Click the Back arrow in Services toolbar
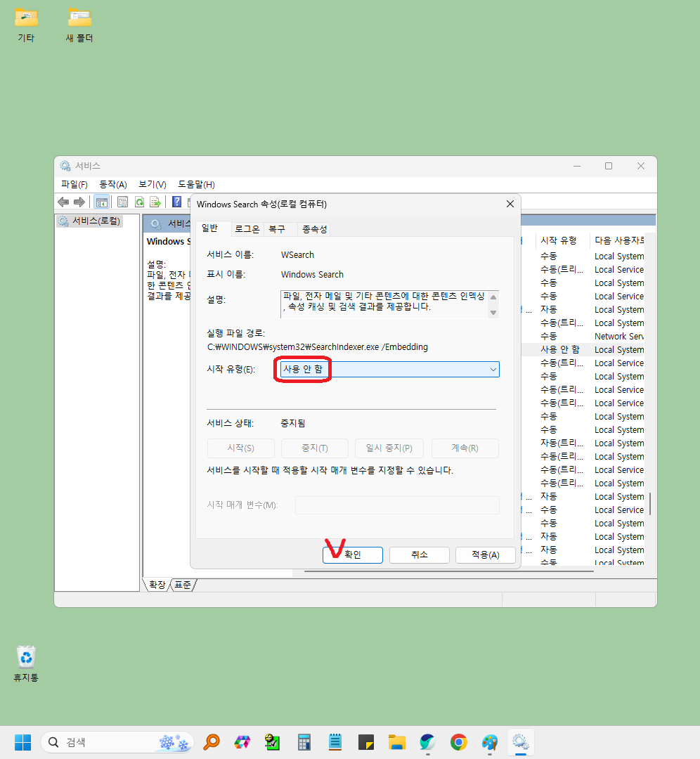Image resolution: width=700 pixels, height=759 pixels. (63, 202)
